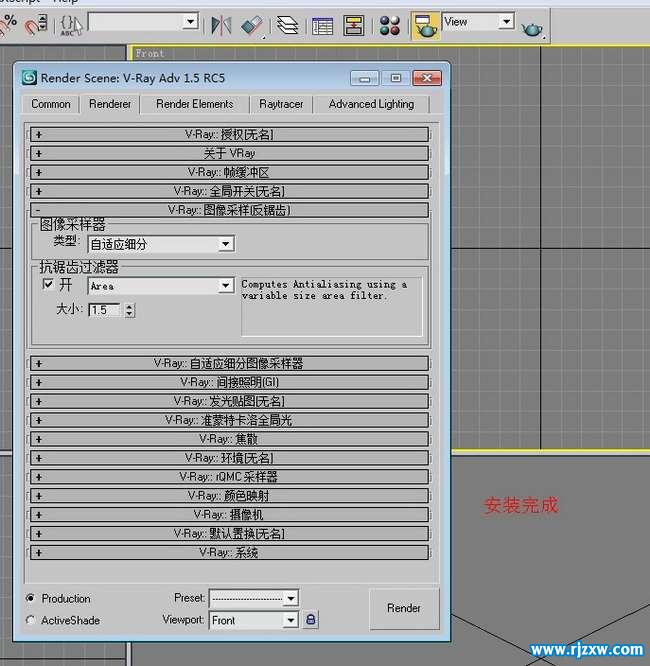Toggle the antialiasing filter 开 checkbox

tap(48, 284)
